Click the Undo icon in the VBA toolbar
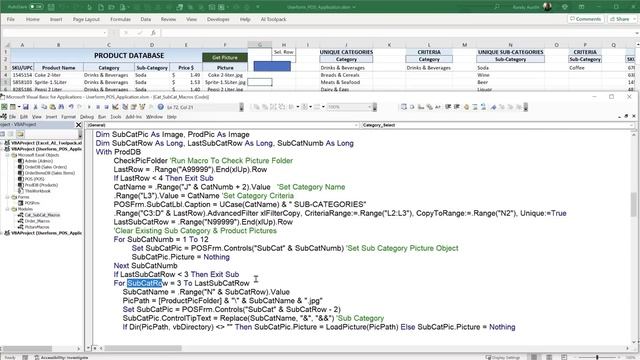The image size is (640, 360). point(71,107)
